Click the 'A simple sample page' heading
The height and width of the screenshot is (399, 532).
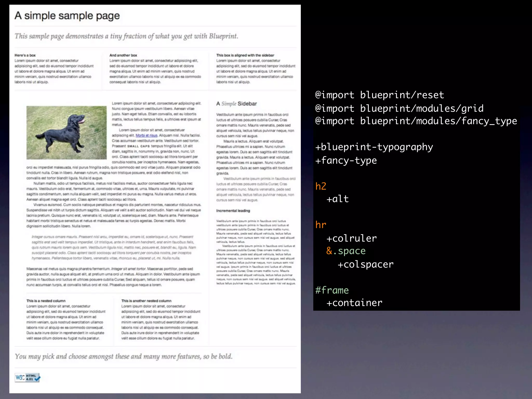(x=67, y=16)
